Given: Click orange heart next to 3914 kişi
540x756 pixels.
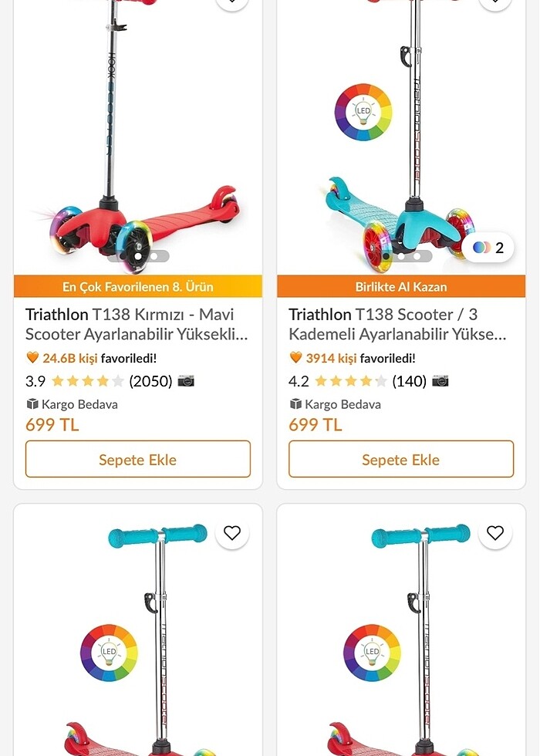Looking at the screenshot, I should pyautogui.click(x=295, y=358).
